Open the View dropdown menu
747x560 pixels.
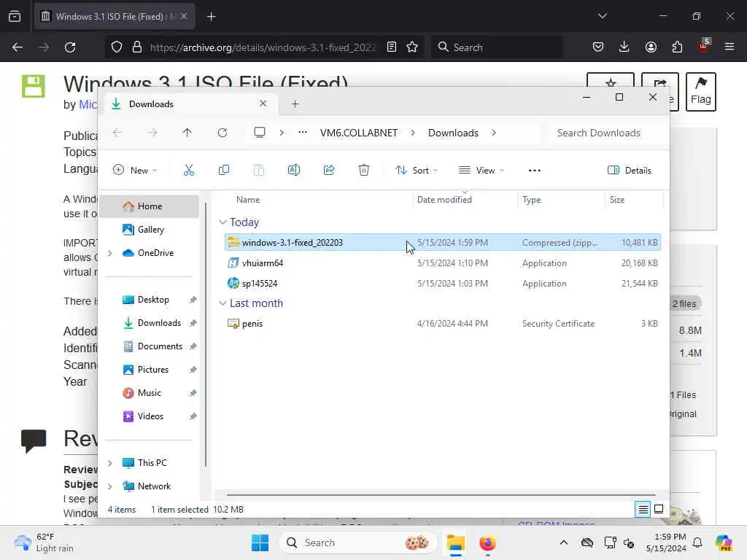[481, 171]
